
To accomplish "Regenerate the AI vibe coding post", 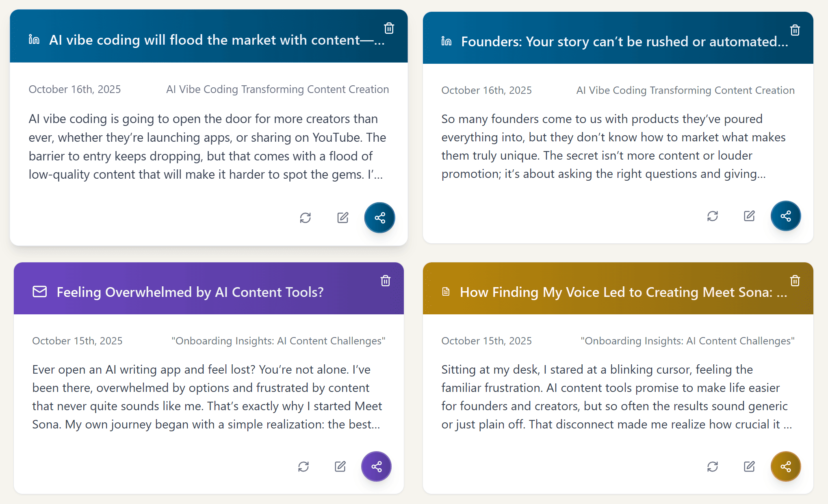I will [x=305, y=218].
